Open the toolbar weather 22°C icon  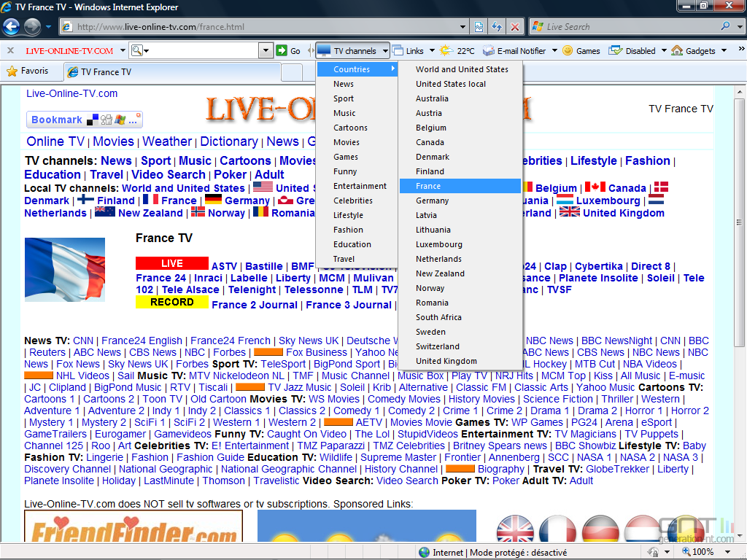click(446, 50)
